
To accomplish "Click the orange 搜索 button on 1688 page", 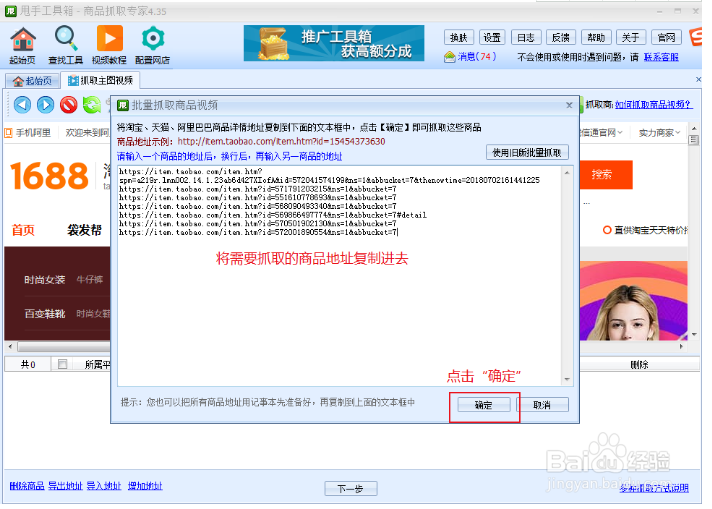I will [x=606, y=174].
